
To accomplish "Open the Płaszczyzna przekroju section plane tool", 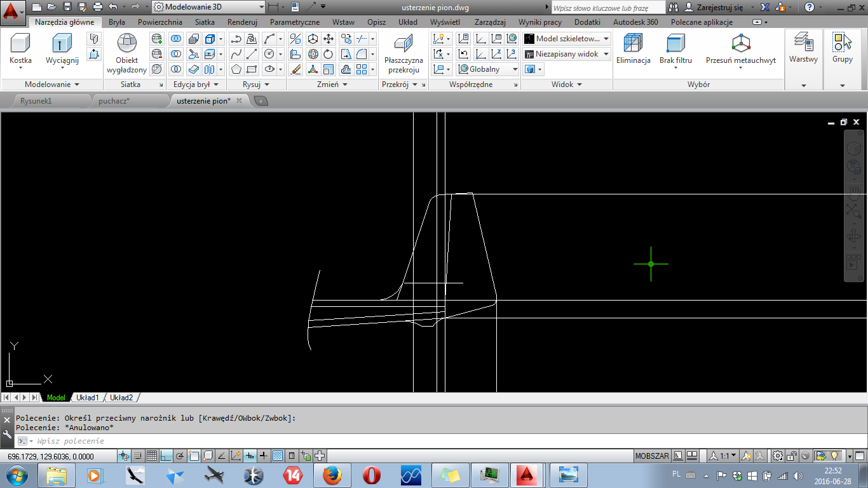I will click(403, 53).
